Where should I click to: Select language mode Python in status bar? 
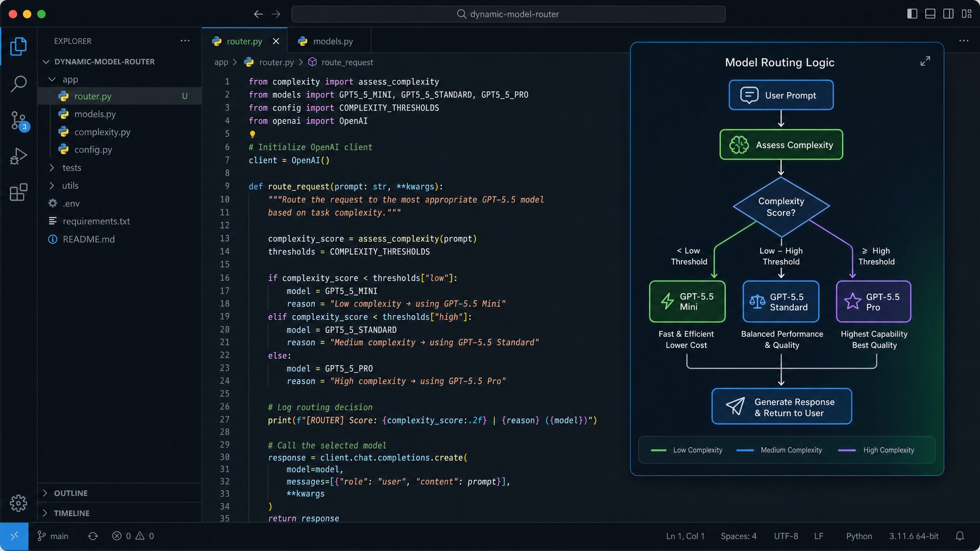859,536
